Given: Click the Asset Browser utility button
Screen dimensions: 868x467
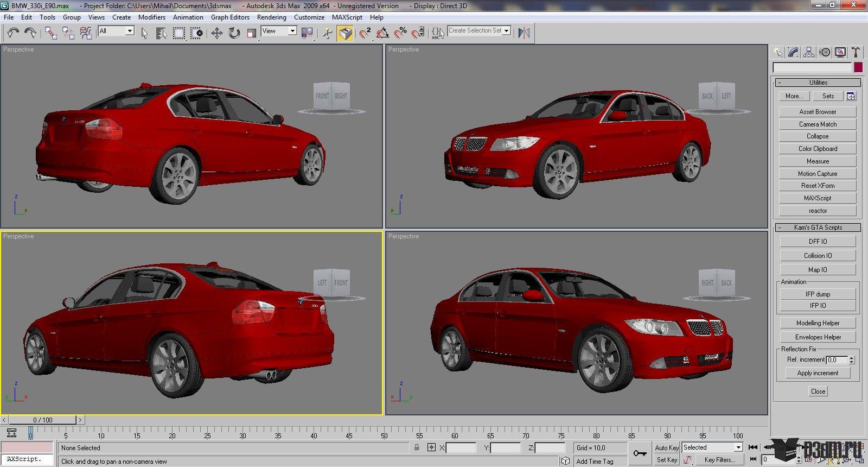Looking at the screenshot, I should [818, 112].
